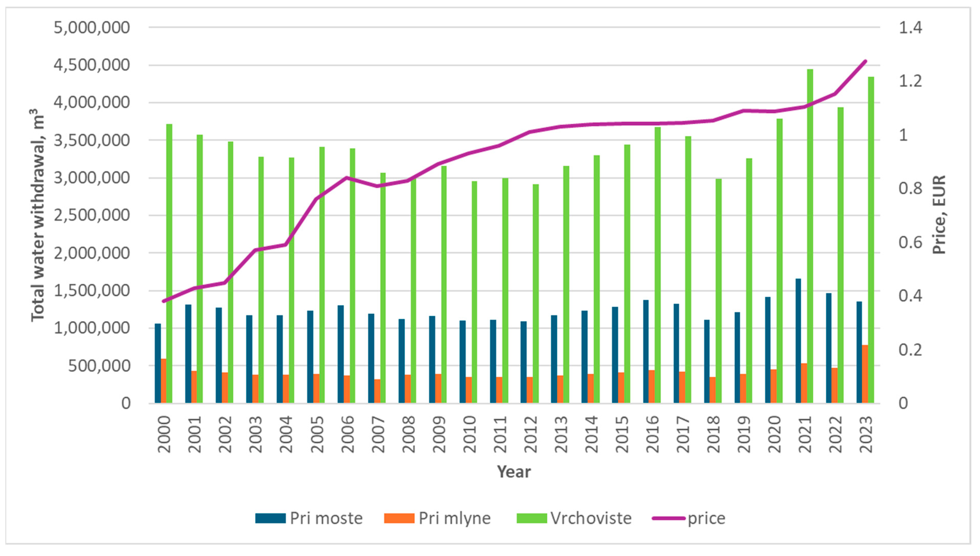The image size is (980, 556).
Task: Click the 2023 orange Pri mlyne bar
Action: pyautogui.click(x=865, y=374)
